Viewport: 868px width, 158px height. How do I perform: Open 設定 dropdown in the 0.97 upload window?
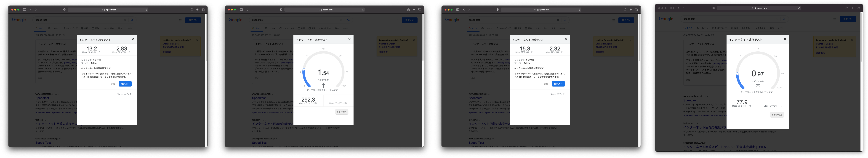point(772,28)
